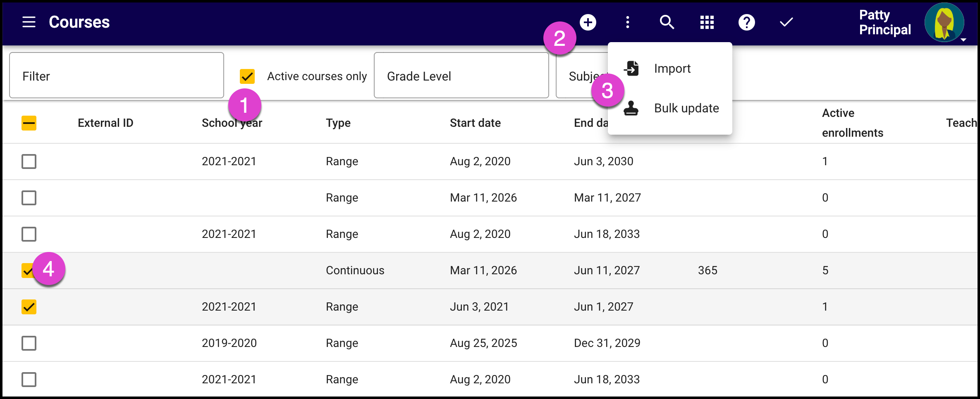Image resolution: width=980 pixels, height=399 pixels.
Task: Open the Grade Level dropdown
Action: tap(461, 76)
